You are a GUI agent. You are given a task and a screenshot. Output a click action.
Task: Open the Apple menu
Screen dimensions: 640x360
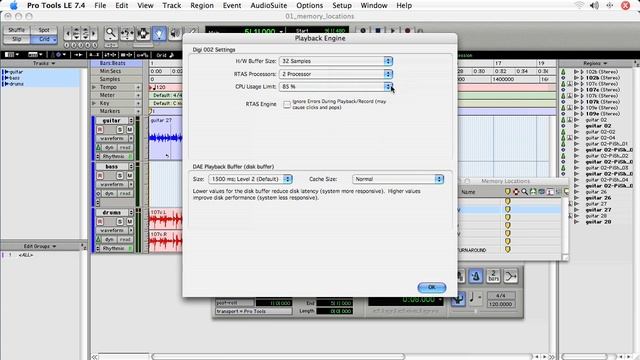tap(13, 5)
